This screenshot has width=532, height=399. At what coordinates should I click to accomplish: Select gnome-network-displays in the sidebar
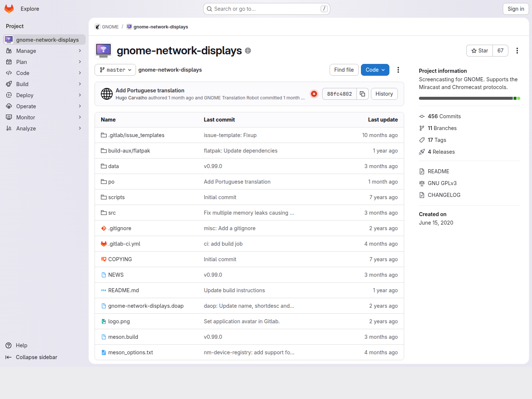point(44,40)
